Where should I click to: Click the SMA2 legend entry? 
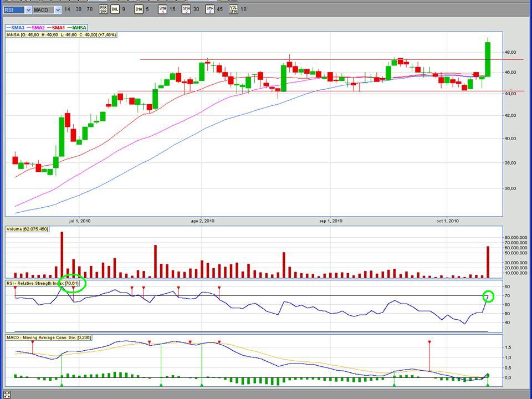35,27
